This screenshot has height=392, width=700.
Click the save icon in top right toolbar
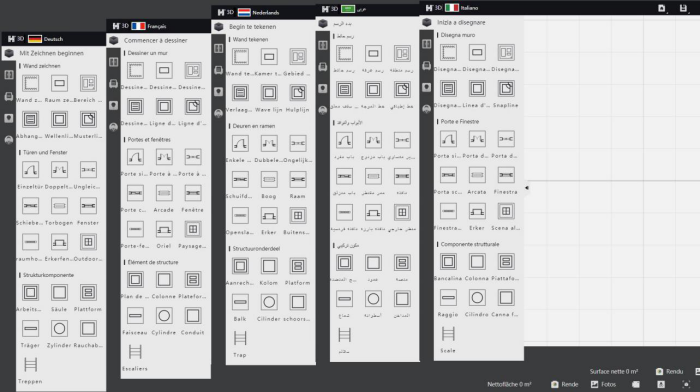(683, 8)
